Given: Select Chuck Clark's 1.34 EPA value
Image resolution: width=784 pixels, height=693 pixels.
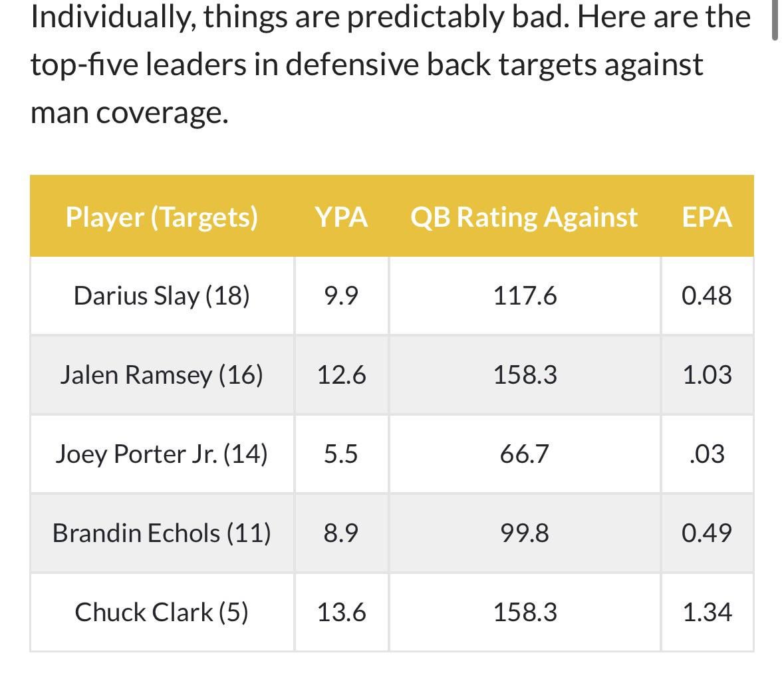Looking at the screenshot, I should (707, 612).
